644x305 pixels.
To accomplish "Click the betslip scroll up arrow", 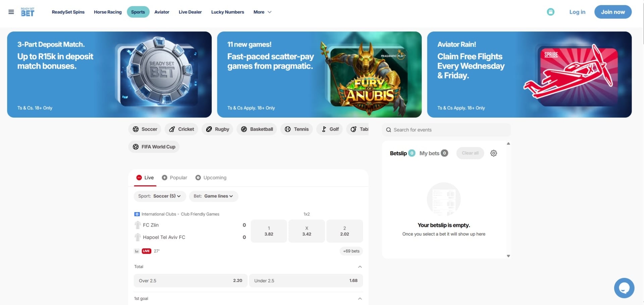I will point(508,143).
